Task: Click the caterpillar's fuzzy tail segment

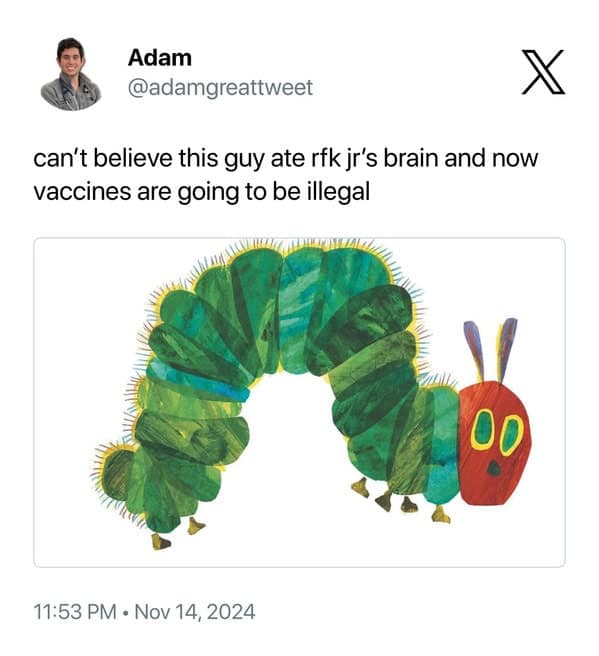Action: pos(116,473)
